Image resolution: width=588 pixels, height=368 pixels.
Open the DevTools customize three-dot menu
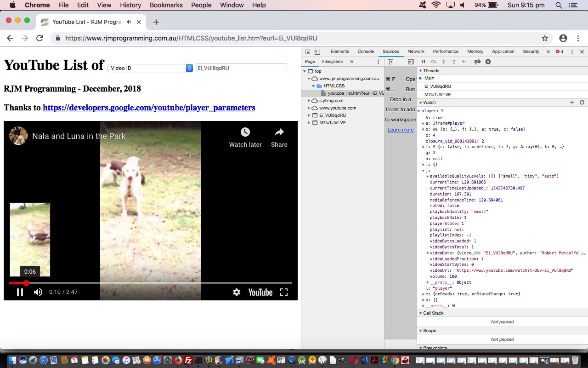click(572, 52)
